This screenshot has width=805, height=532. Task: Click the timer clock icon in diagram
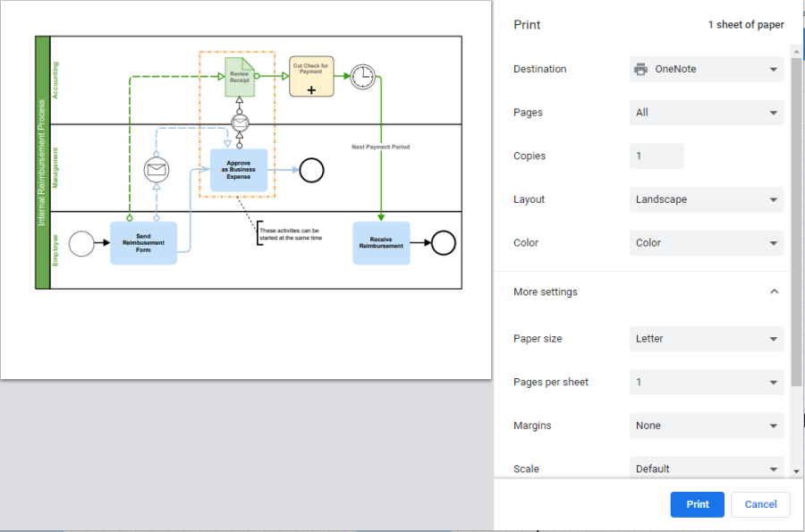362,77
